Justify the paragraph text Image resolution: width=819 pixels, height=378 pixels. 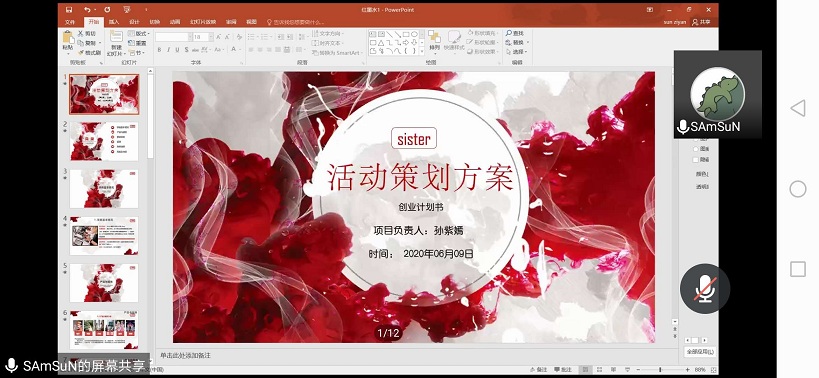click(278, 50)
